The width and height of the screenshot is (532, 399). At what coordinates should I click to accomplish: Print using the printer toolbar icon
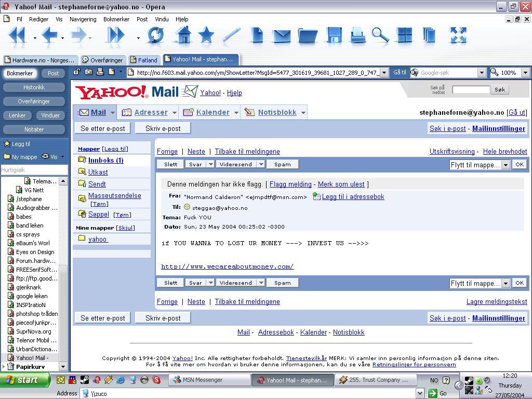(357, 35)
